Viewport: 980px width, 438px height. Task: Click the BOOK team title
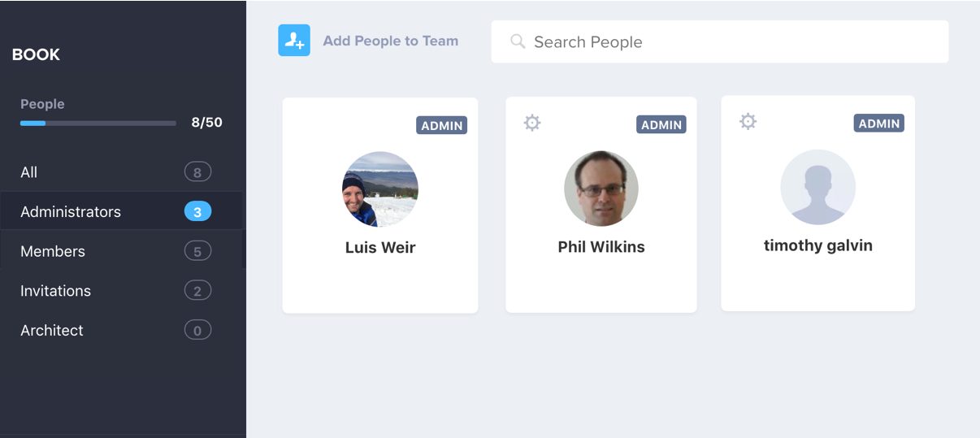[36, 54]
